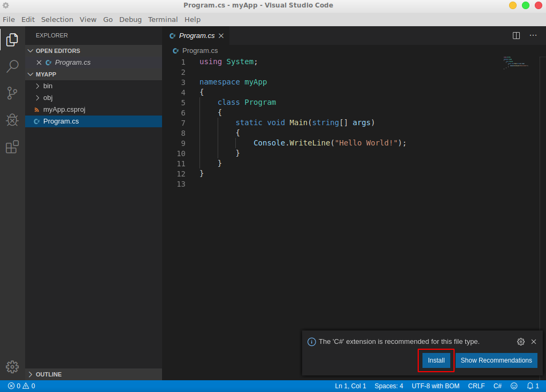Click Show Recommendations button
The width and height of the screenshot is (546, 392).
coord(496,360)
